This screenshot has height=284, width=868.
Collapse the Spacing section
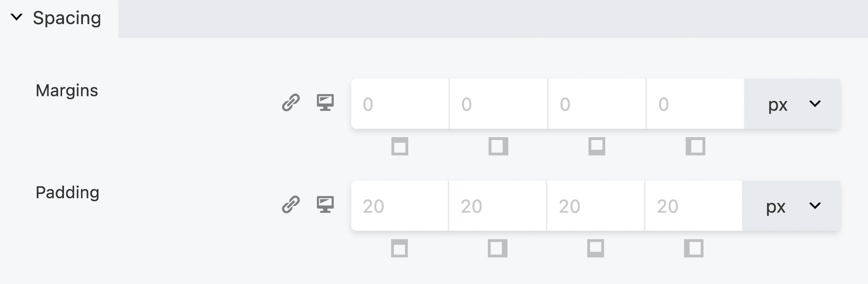click(16, 18)
